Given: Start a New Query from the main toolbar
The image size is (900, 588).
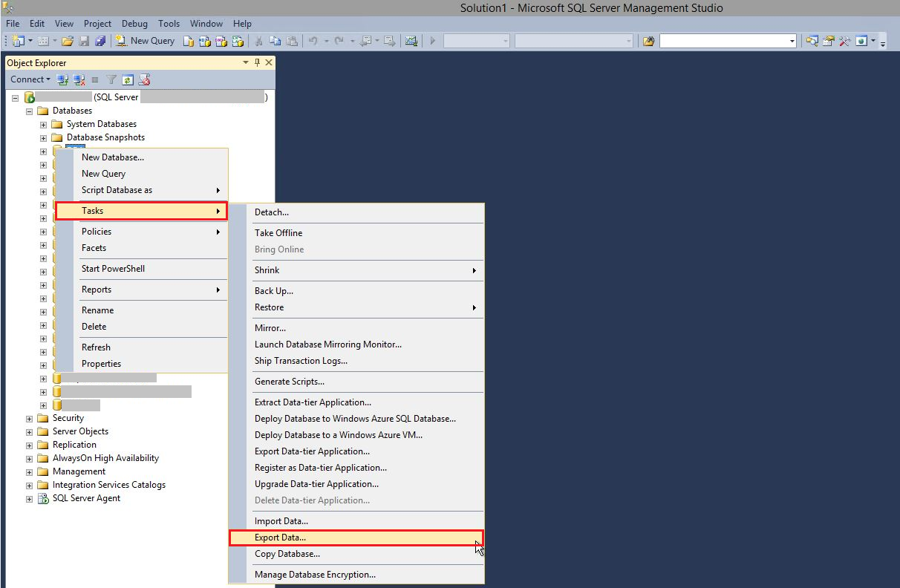Looking at the screenshot, I should click(146, 41).
